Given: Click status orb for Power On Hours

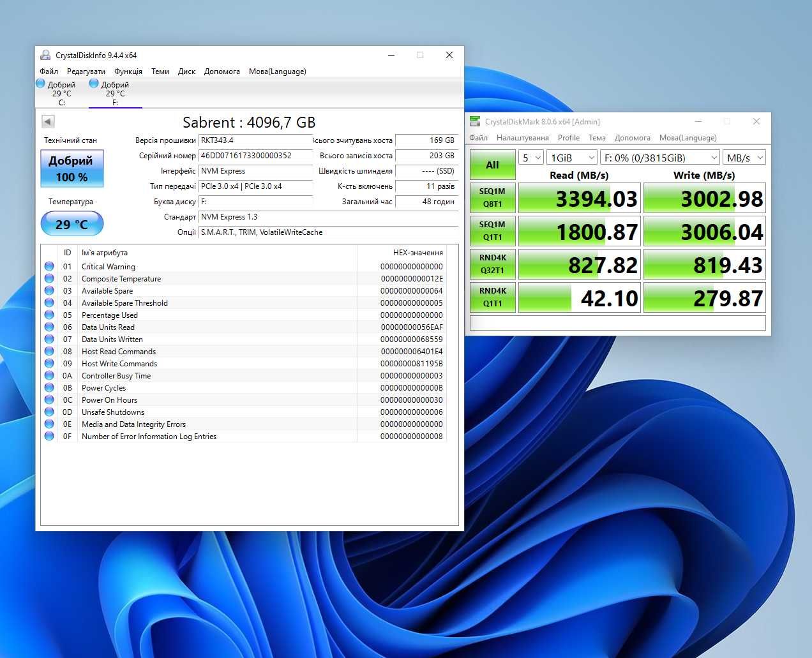Looking at the screenshot, I should tap(49, 400).
